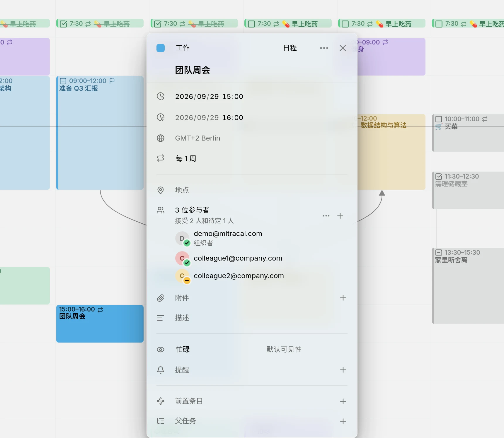
Task: Click the end time clock icon
Action: (x=161, y=117)
